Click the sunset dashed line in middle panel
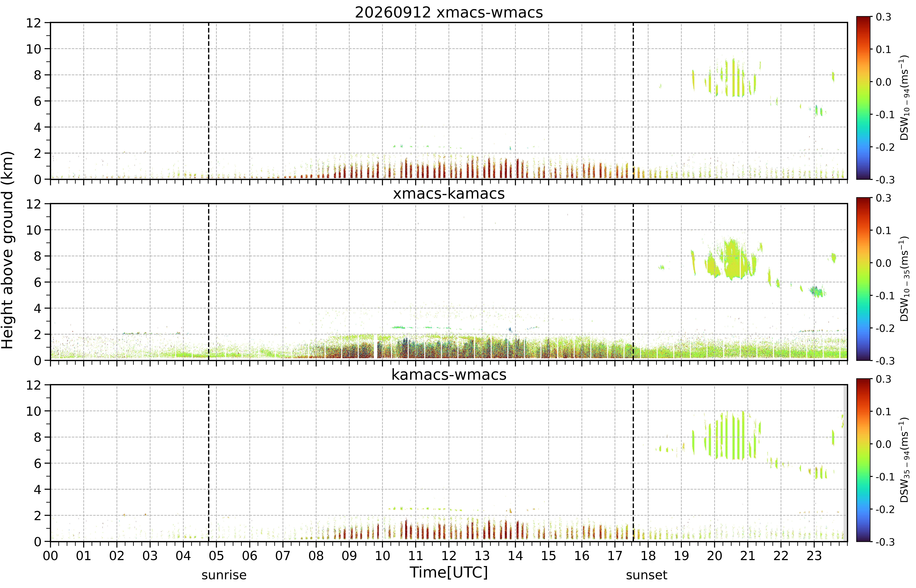Image resolution: width=916 pixels, height=588 pixels. coord(633,282)
